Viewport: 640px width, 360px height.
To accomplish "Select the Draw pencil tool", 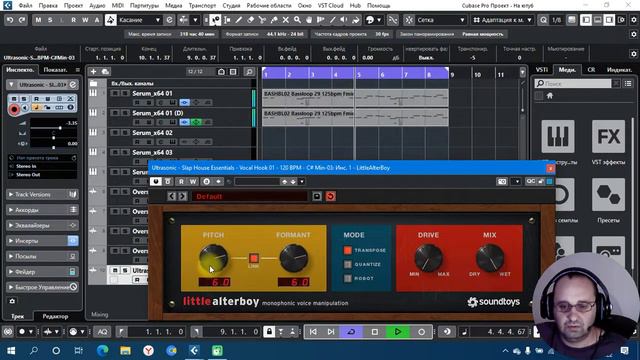I will (239, 20).
